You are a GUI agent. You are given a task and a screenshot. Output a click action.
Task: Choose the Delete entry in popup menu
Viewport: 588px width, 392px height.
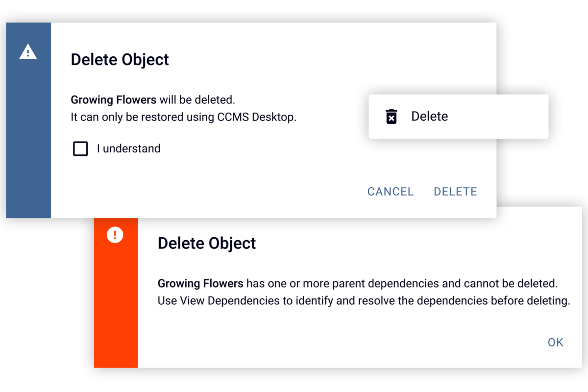point(458,117)
